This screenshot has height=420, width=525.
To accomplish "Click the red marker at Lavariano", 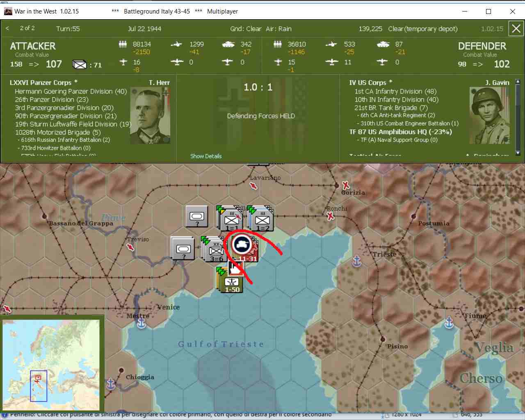I will pos(253,186).
